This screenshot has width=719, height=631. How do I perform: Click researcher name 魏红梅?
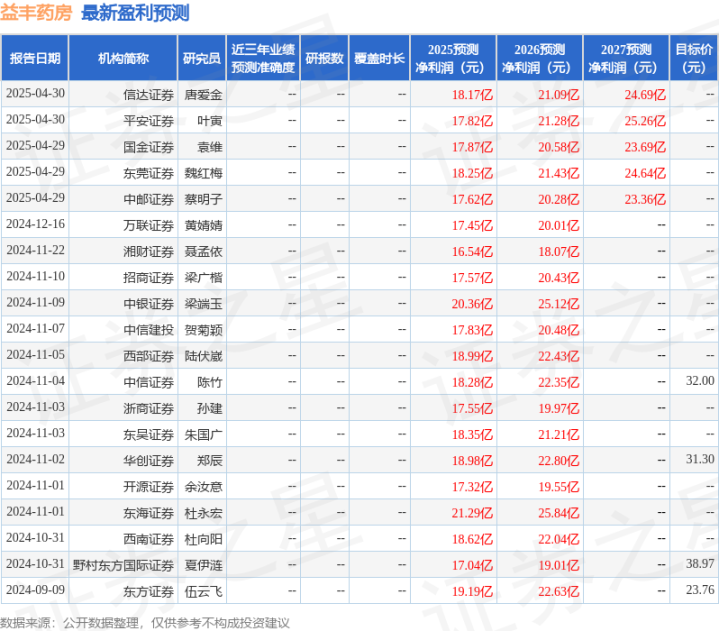coord(204,173)
